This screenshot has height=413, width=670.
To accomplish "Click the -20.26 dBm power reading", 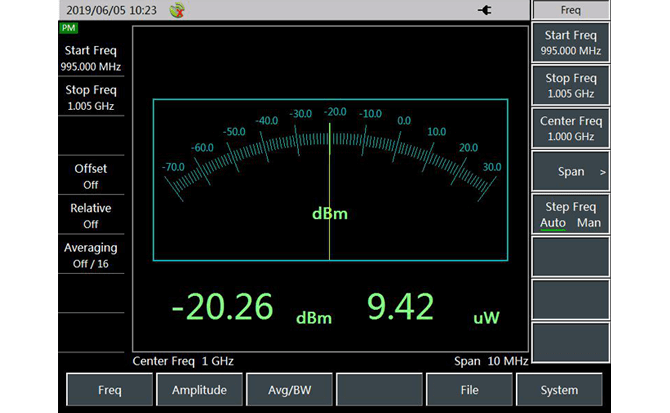I will click(x=222, y=308).
